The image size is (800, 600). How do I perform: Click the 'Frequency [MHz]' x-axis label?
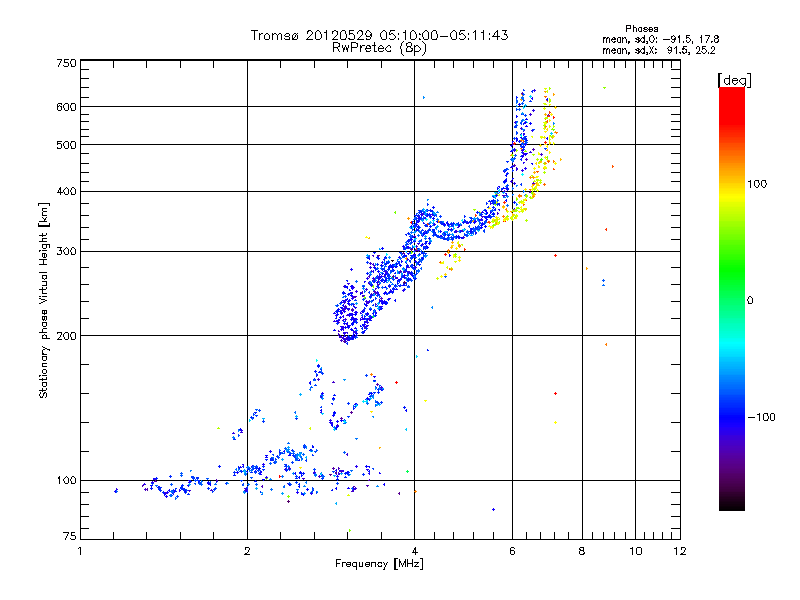(379, 564)
